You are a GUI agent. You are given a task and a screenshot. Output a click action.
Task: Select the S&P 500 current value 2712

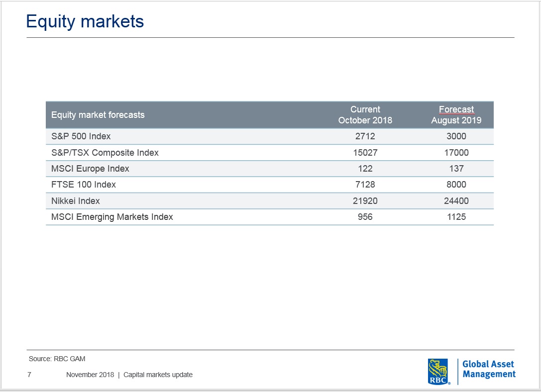(365, 136)
